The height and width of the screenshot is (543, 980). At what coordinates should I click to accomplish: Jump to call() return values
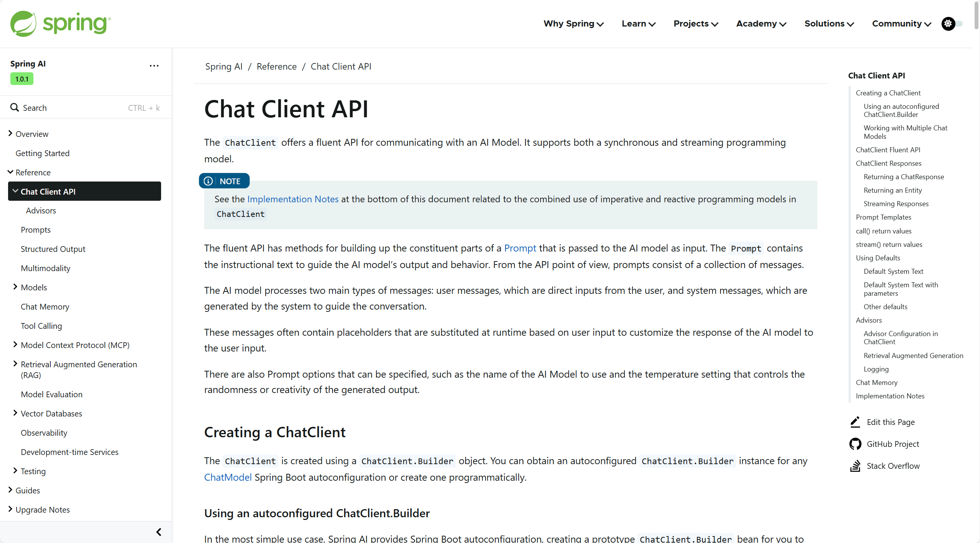click(x=883, y=231)
